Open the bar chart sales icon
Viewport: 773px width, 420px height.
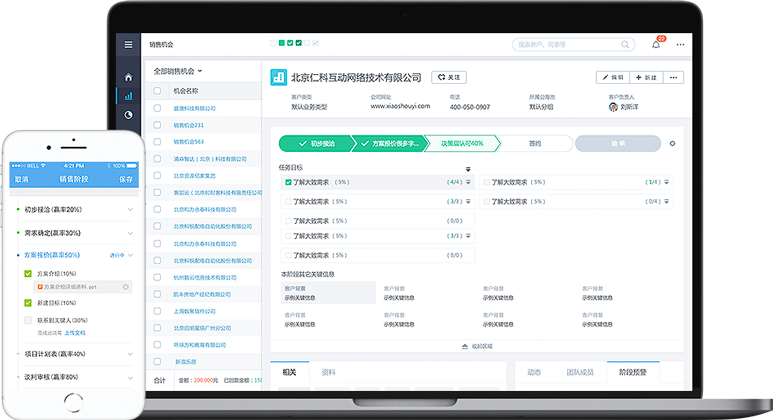128,96
